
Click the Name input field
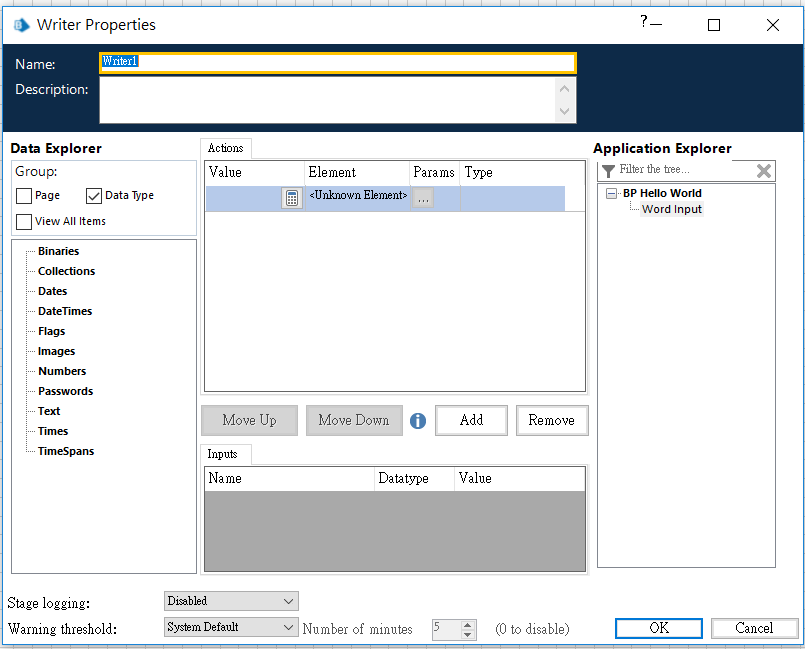(x=337, y=63)
